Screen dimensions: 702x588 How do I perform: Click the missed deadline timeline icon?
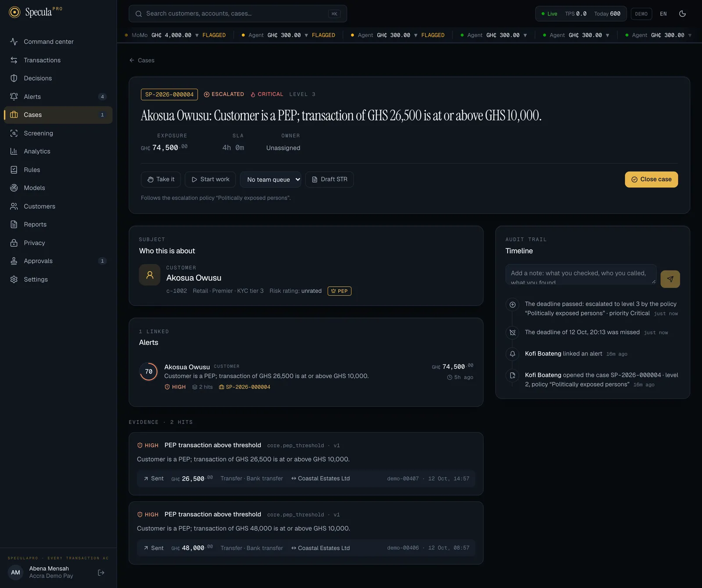point(512,332)
